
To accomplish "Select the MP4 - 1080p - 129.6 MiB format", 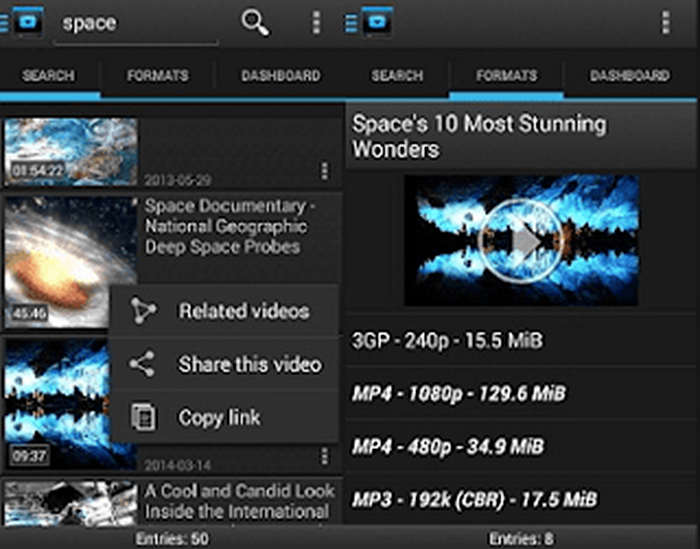I will pos(521,393).
